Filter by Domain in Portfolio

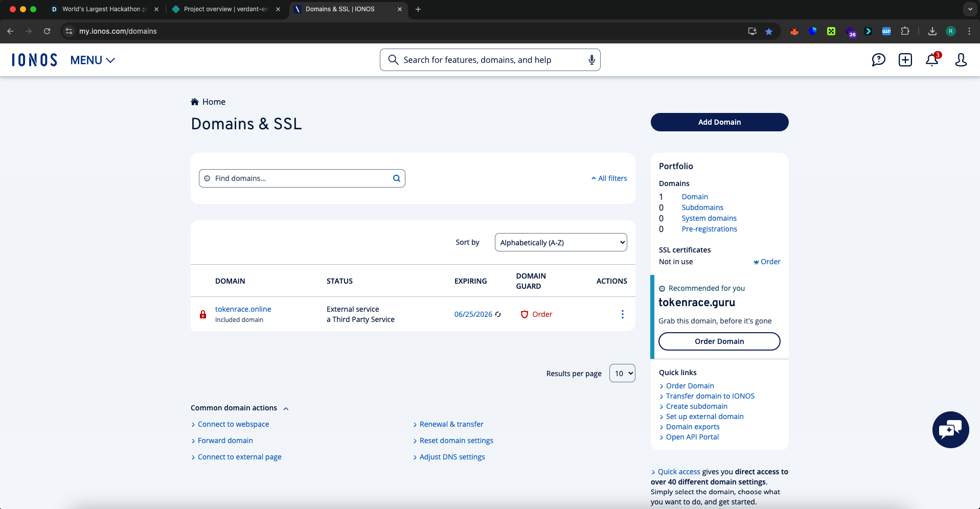pos(695,197)
